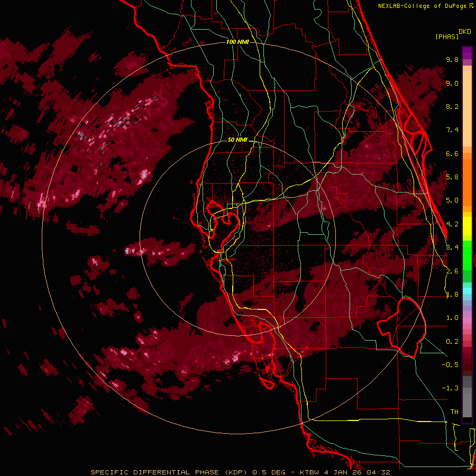Viewport: 476px width, 476px height.
Task: Click the "TH" threshold label on scale
Action: 454,412
